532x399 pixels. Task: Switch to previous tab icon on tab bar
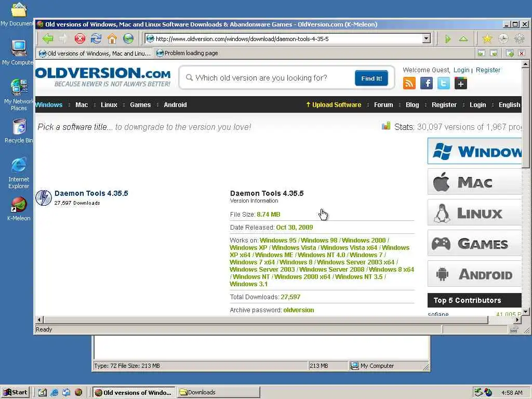[482, 53]
